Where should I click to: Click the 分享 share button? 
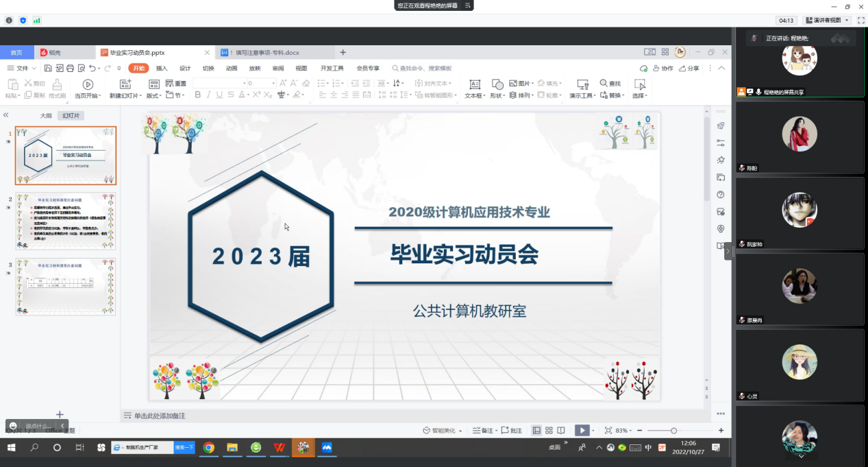tap(689, 69)
